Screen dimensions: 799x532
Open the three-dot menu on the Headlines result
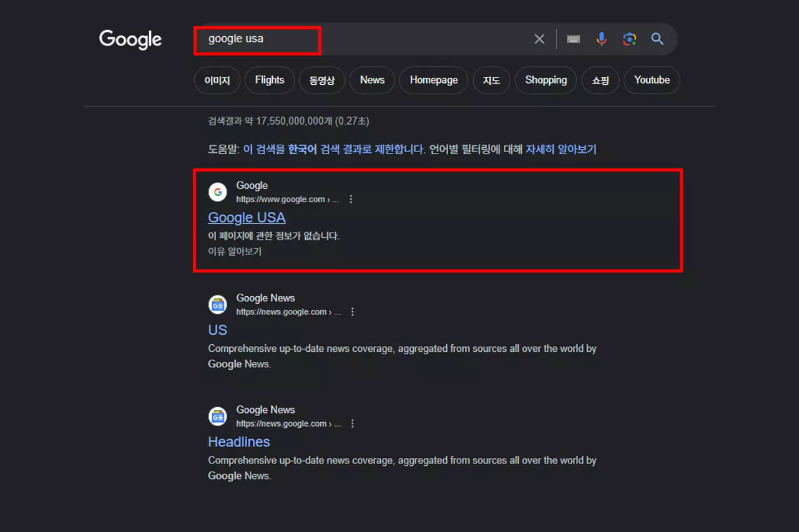(x=353, y=423)
